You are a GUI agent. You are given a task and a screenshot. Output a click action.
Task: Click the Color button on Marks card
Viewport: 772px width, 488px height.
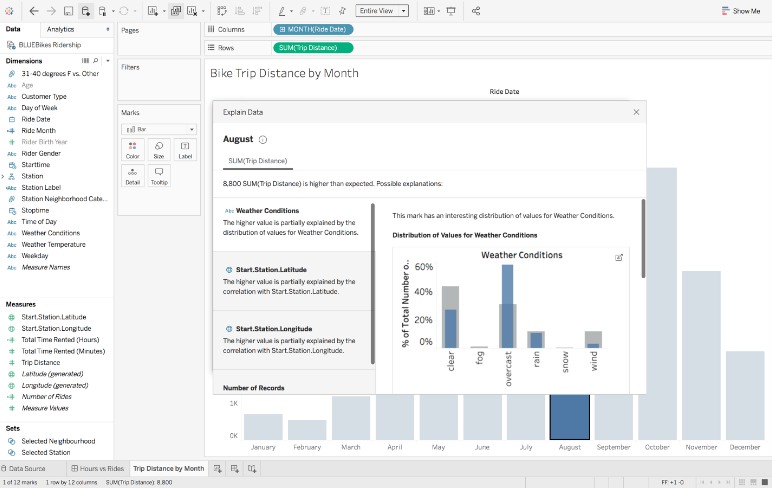pyautogui.click(x=132, y=150)
